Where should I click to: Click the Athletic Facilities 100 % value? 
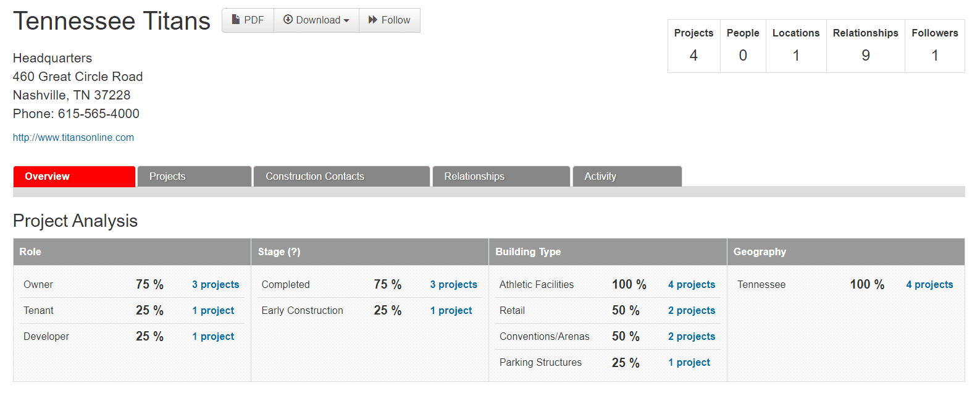click(629, 284)
